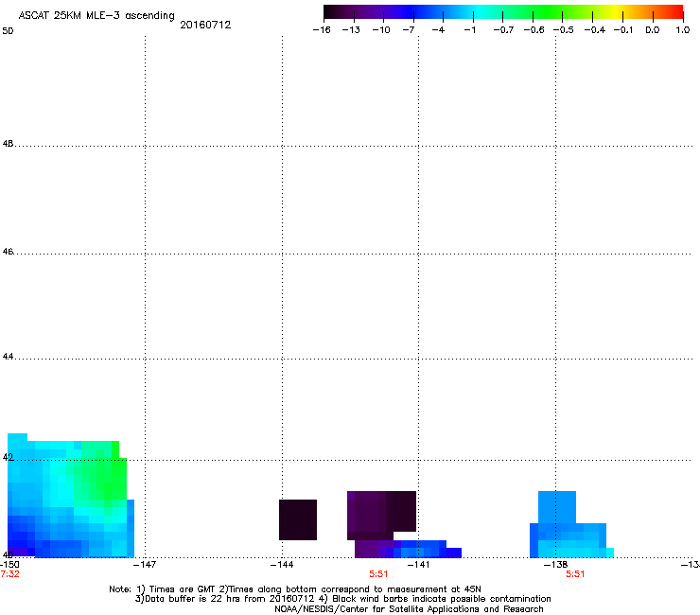Click the -4 colorbar label

pos(438,30)
